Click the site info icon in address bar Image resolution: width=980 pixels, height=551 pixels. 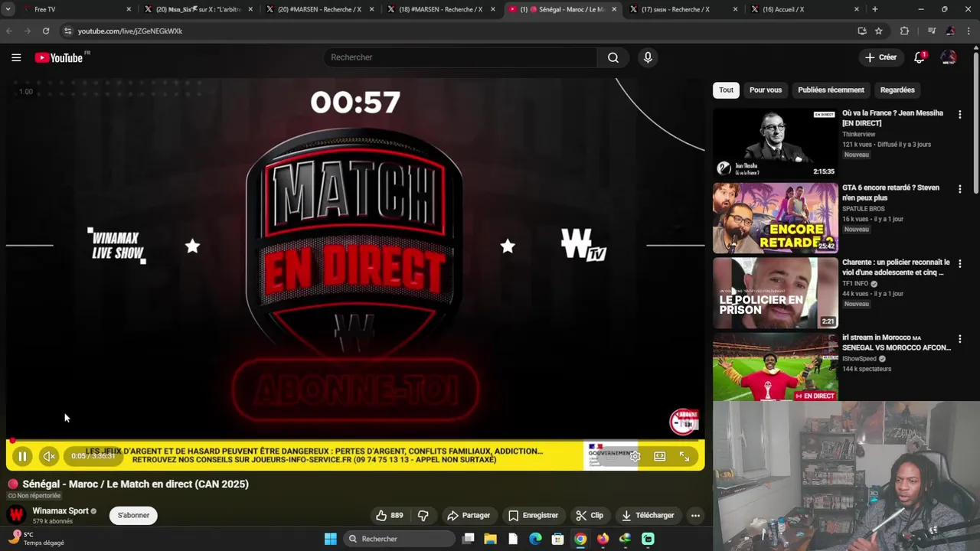point(67,31)
